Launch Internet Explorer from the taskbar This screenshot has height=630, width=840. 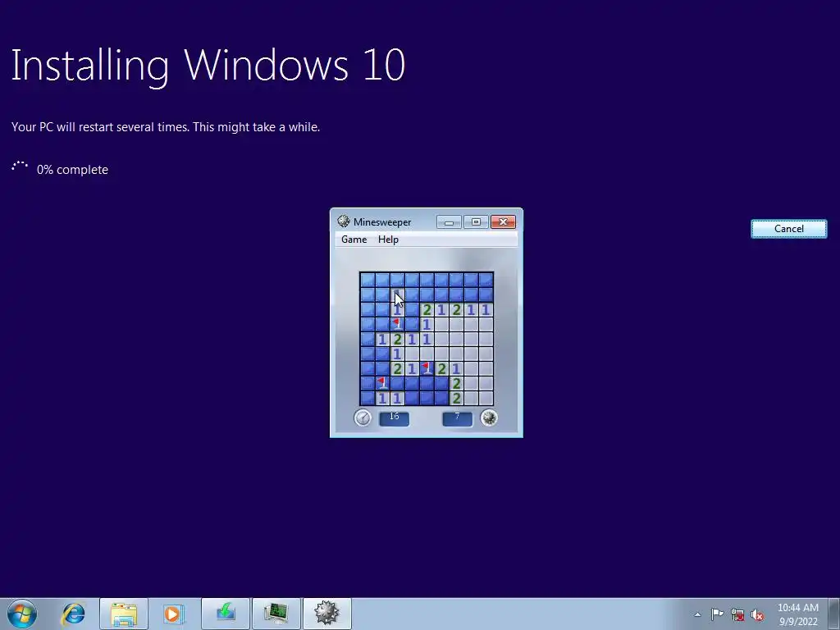coord(73,614)
